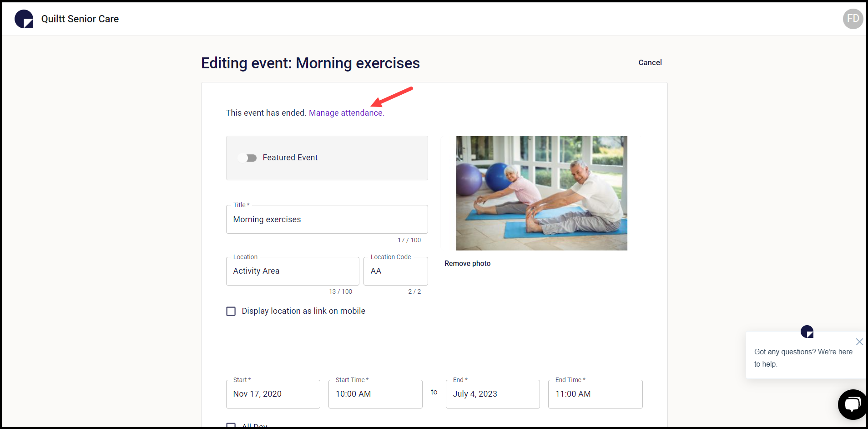Image resolution: width=868 pixels, height=429 pixels.
Task: Check Display location as link on mobile
Action: point(231,311)
